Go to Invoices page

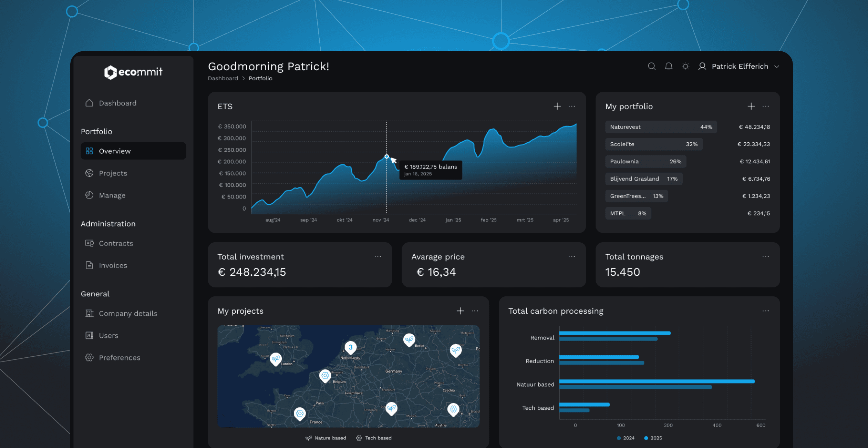[x=113, y=265]
